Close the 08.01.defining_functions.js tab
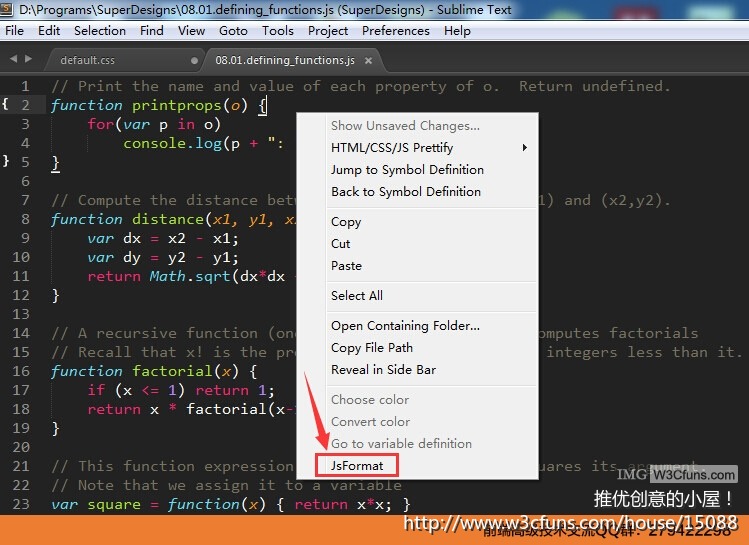The height and width of the screenshot is (545, 749). coord(368,61)
